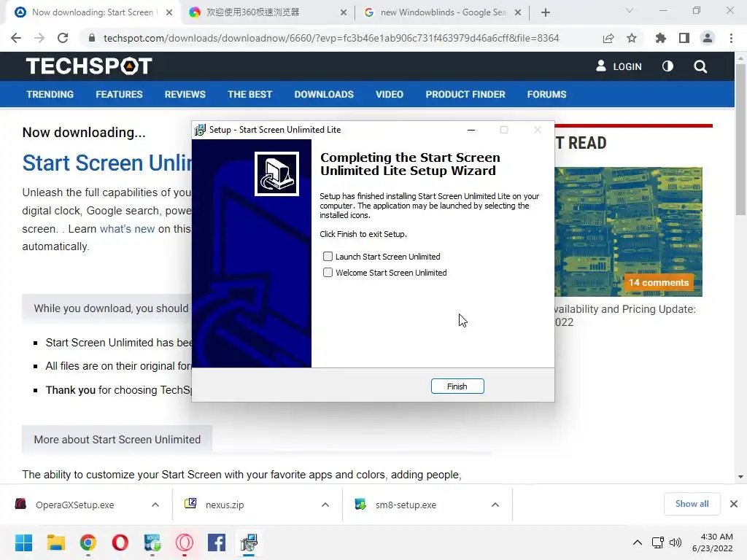
Task: Open Facebook from the taskbar
Action: (x=216, y=542)
